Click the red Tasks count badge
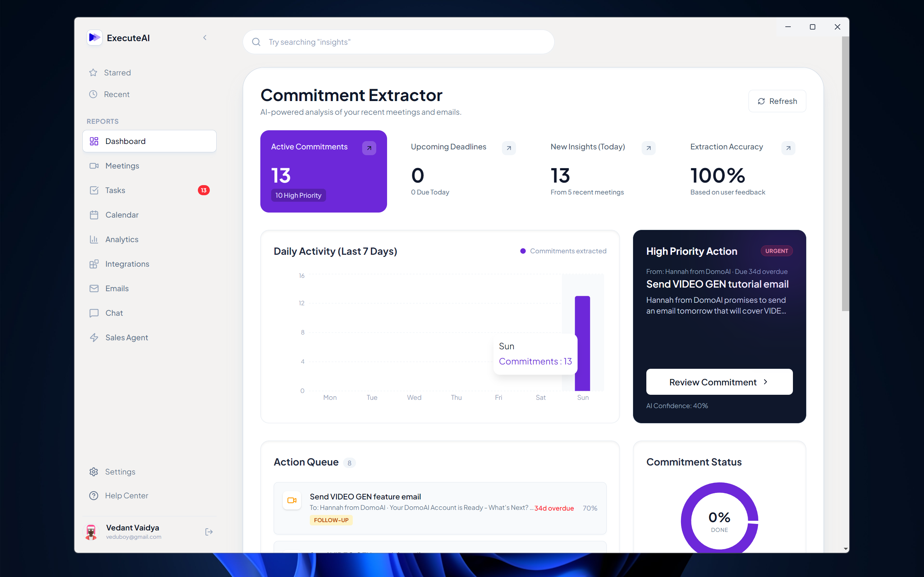924x577 pixels. (x=204, y=190)
